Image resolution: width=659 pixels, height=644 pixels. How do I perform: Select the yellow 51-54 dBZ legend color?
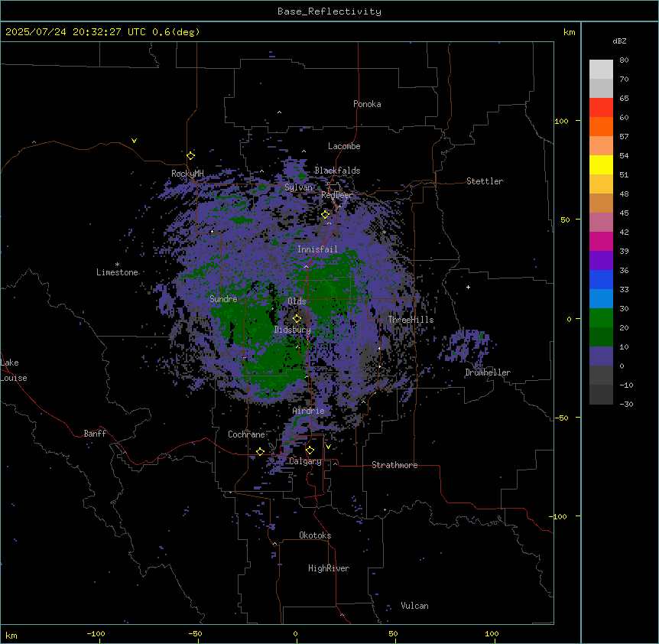(x=601, y=164)
